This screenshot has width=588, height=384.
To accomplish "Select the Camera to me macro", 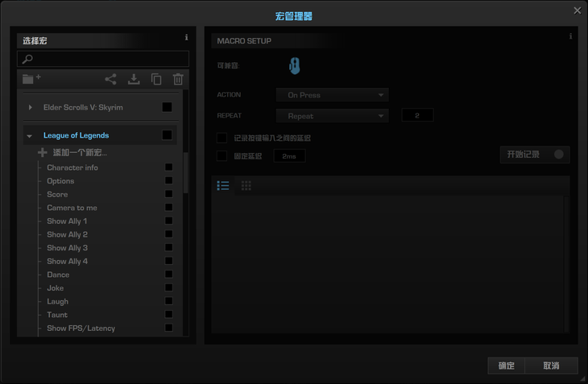I will 72,208.
